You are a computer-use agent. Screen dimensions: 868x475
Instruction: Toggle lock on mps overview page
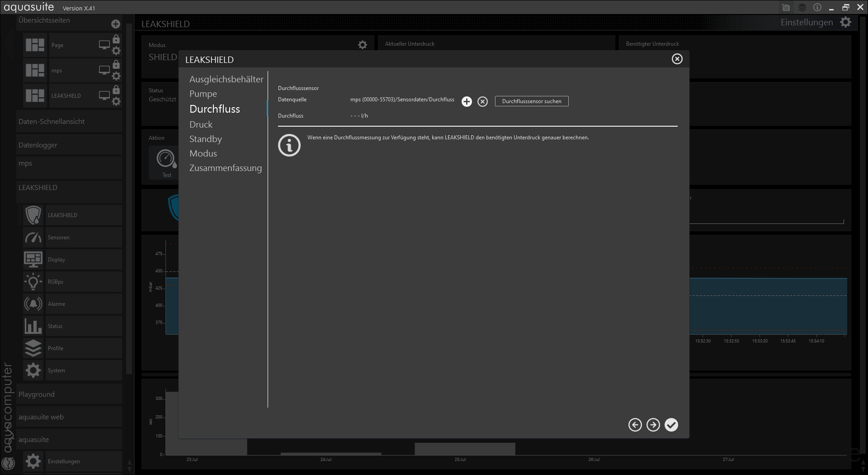pos(116,65)
